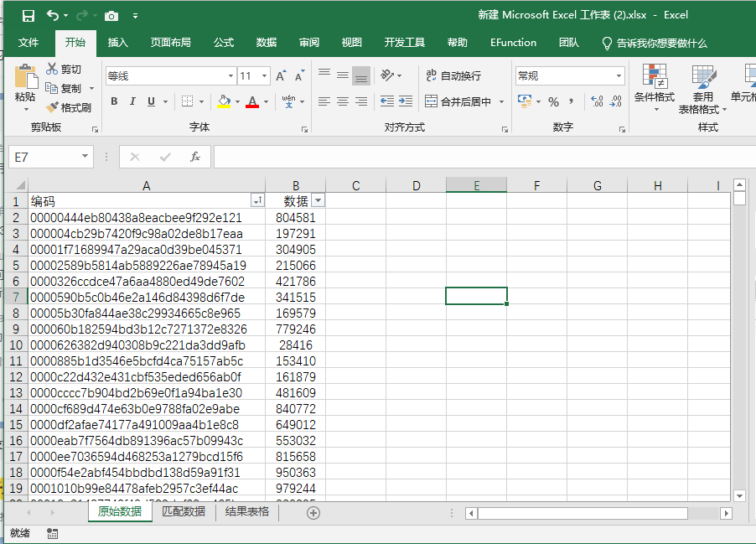Apply the red font color
Image resolution: width=756 pixels, height=544 pixels.
(252, 101)
